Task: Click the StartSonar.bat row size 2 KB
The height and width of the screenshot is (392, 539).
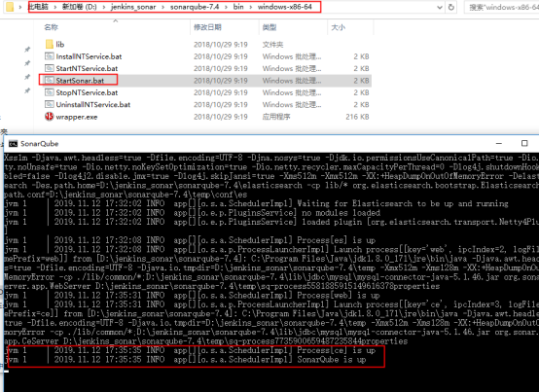Action: [361, 81]
